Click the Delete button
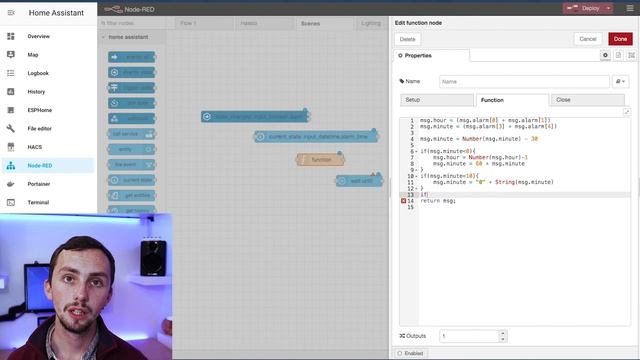The height and width of the screenshot is (360, 640). coord(407,39)
